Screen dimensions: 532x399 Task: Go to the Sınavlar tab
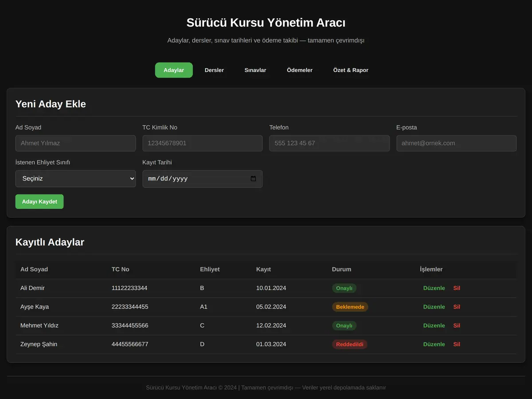click(255, 70)
